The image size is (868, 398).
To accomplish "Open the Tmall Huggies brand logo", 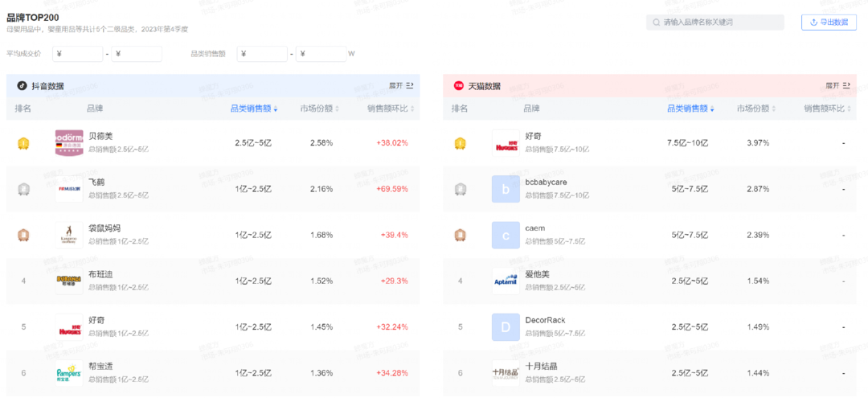I will click(x=506, y=143).
